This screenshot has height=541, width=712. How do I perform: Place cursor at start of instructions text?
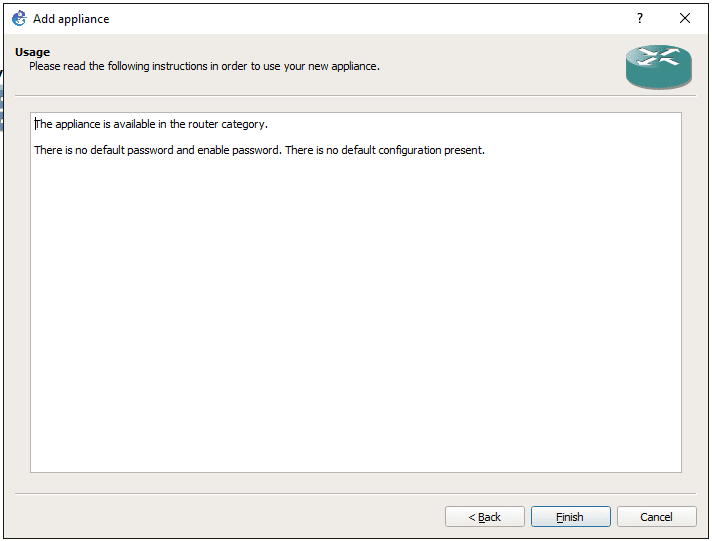click(35, 124)
